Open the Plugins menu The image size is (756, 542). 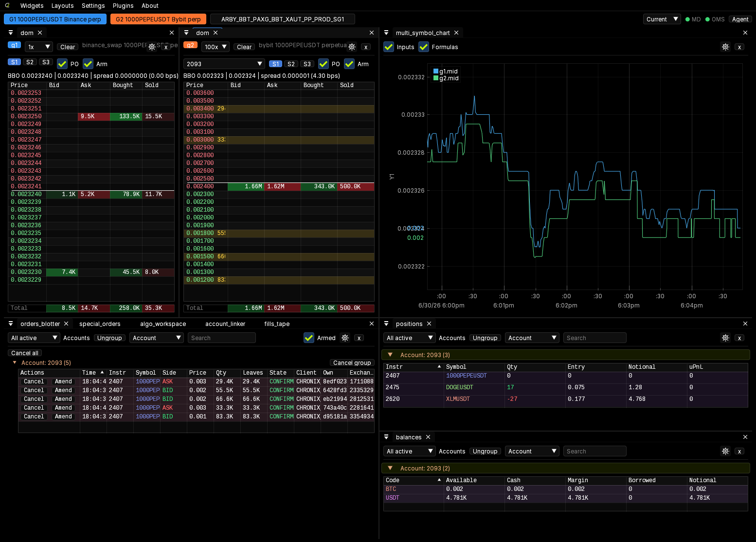[x=123, y=6]
